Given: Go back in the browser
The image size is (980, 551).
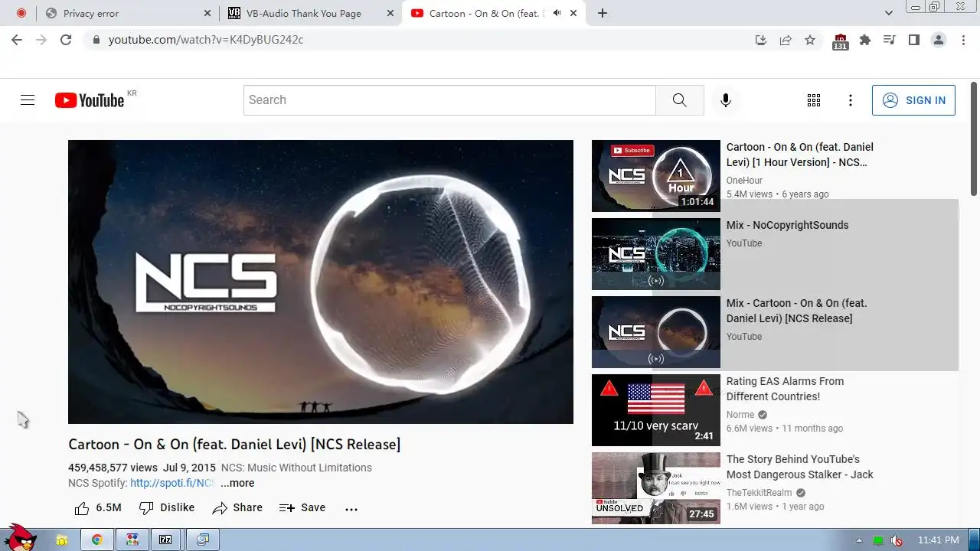Looking at the screenshot, I should pos(17,40).
